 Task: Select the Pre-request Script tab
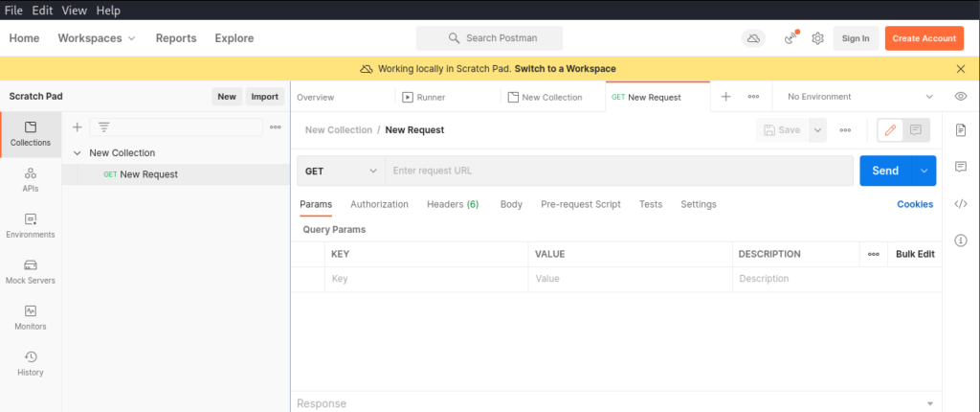click(x=581, y=204)
